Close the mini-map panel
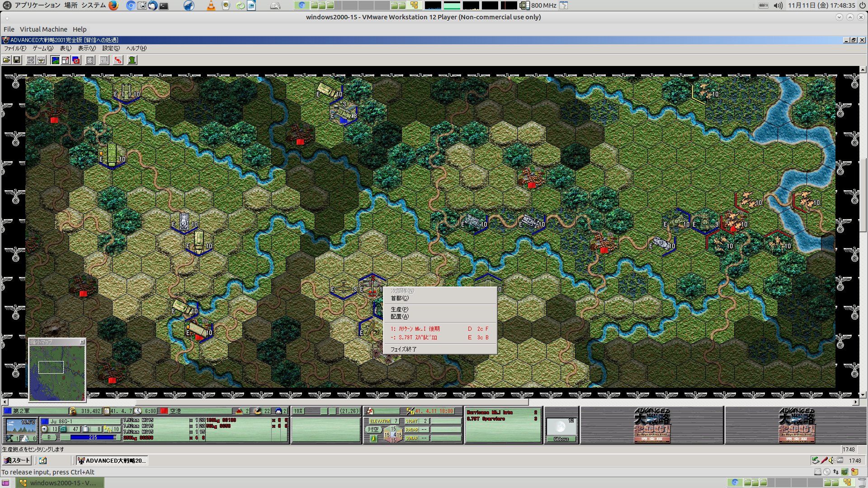The height and width of the screenshot is (488, 868). pos(82,342)
